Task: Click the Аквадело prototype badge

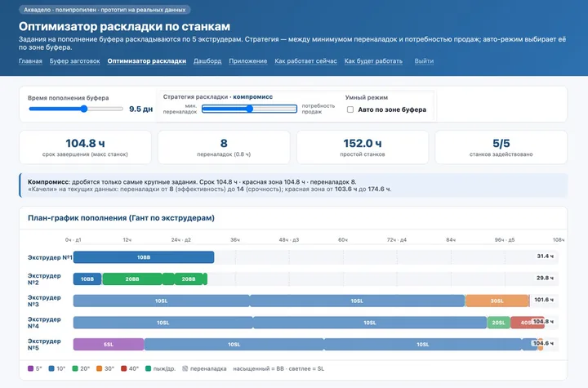Action: point(105,10)
